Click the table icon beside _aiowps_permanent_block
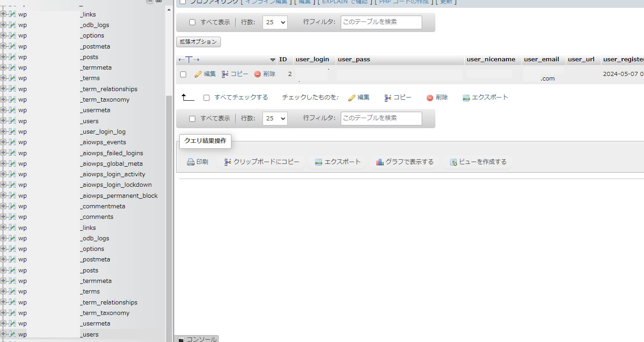 point(12,195)
